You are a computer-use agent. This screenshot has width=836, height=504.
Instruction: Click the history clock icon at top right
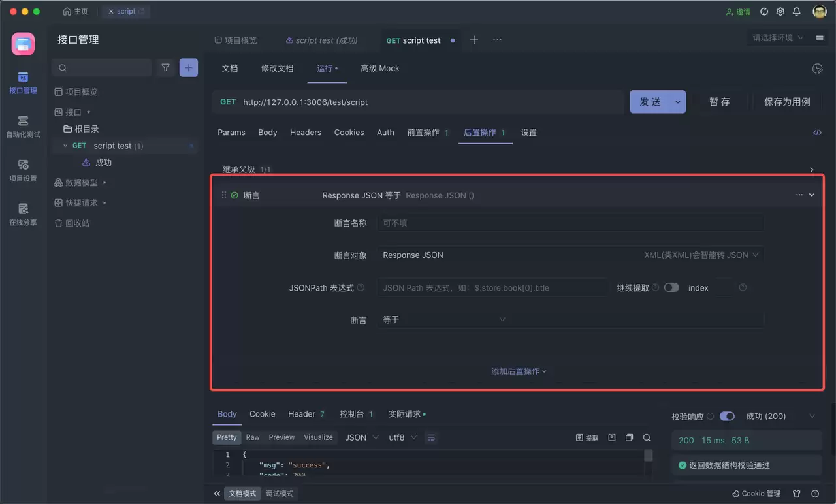(816, 69)
